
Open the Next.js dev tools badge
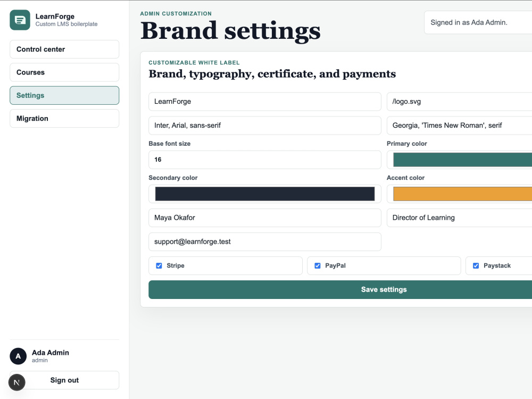17,383
